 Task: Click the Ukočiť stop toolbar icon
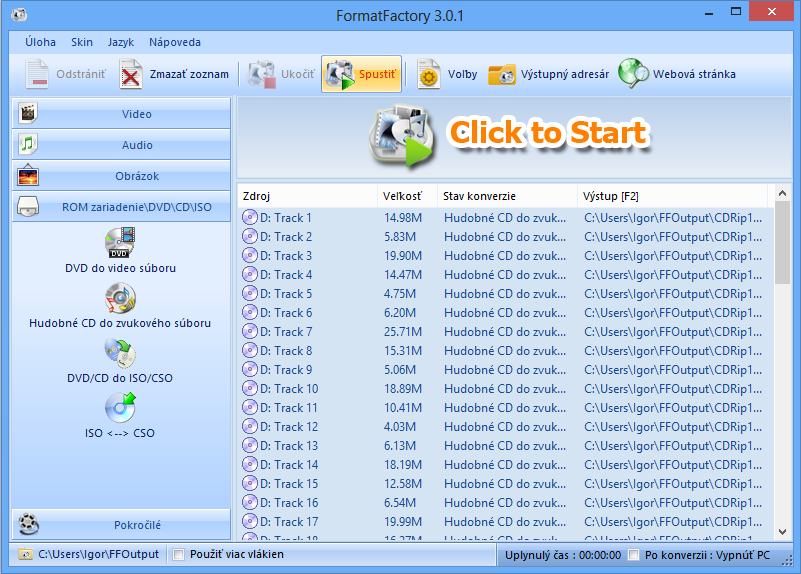point(262,75)
